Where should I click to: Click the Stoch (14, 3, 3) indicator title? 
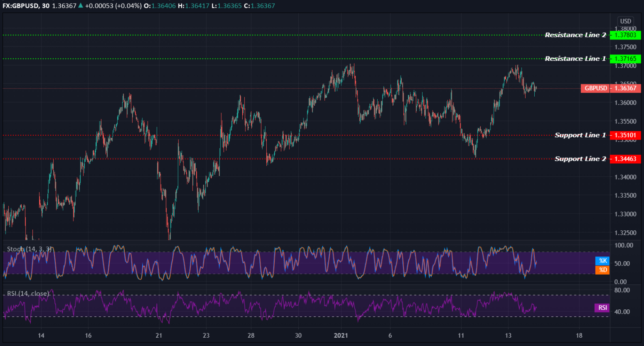coord(30,249)
